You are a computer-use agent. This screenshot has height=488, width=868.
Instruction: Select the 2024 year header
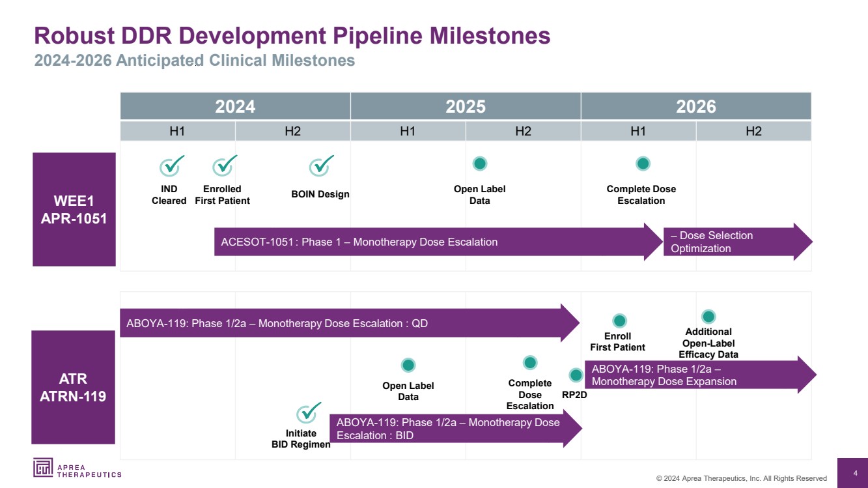pos(235,106)
